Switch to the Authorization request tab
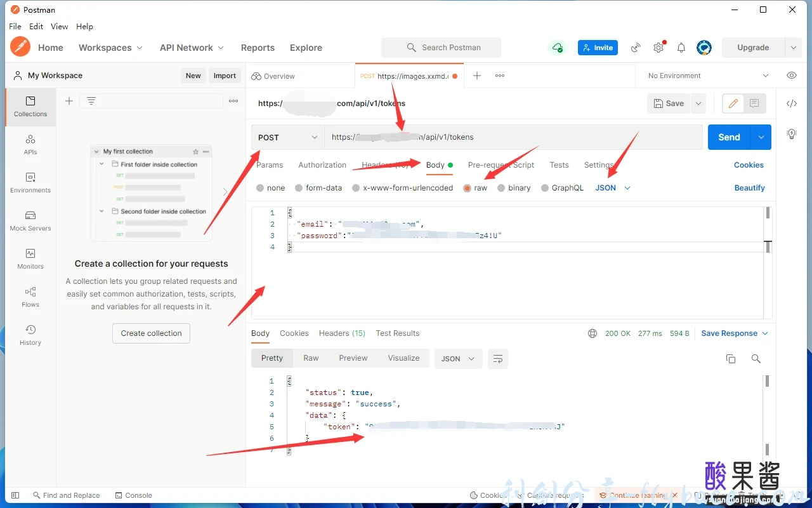The image size is (812, 508). 322,165
